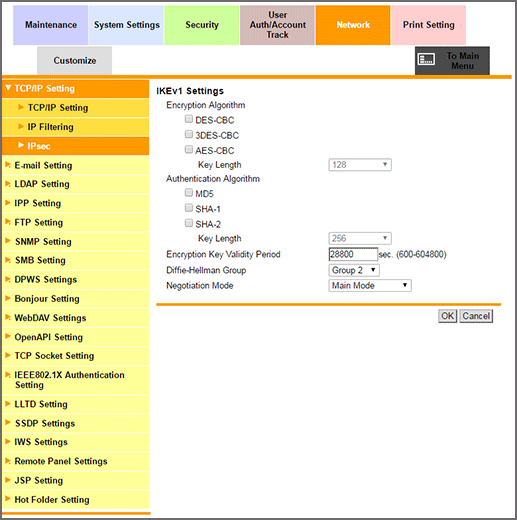Open the Diffie-Hellman Group dropdown
The image size is (517, 520).
click(x=354, y=270)
